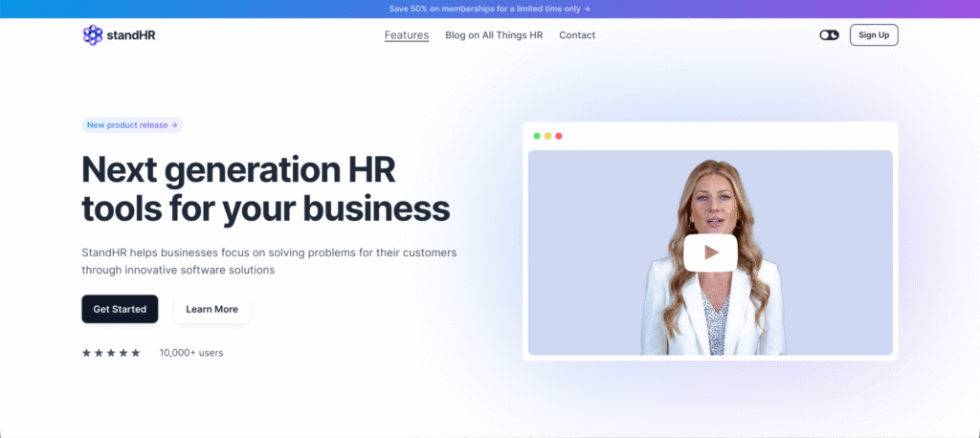Open the New product release badge
Screen dimensions: 980x438
tap(132, 124)
